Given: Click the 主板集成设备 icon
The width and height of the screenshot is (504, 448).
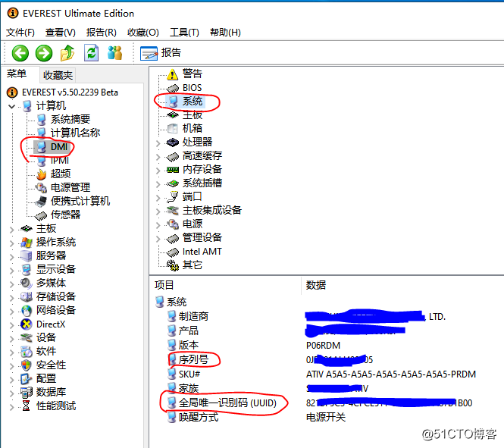Looking at the screenshot, I should coord(173,211).
